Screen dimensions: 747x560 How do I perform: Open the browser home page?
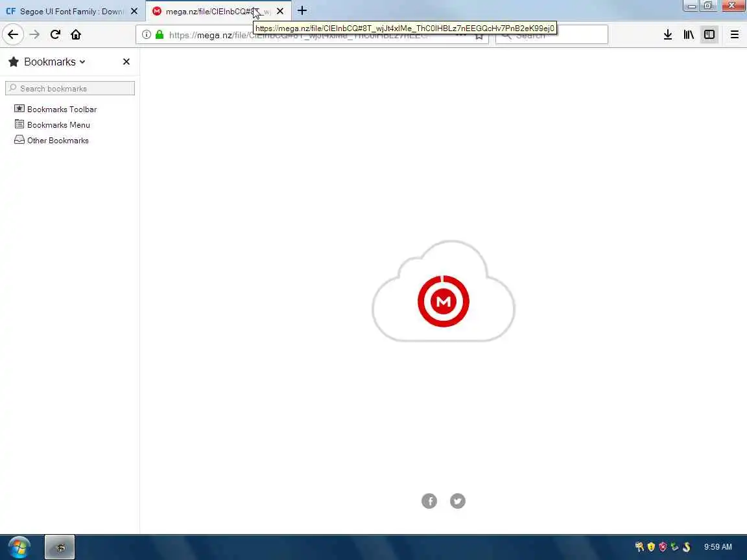tap(76, 34)
